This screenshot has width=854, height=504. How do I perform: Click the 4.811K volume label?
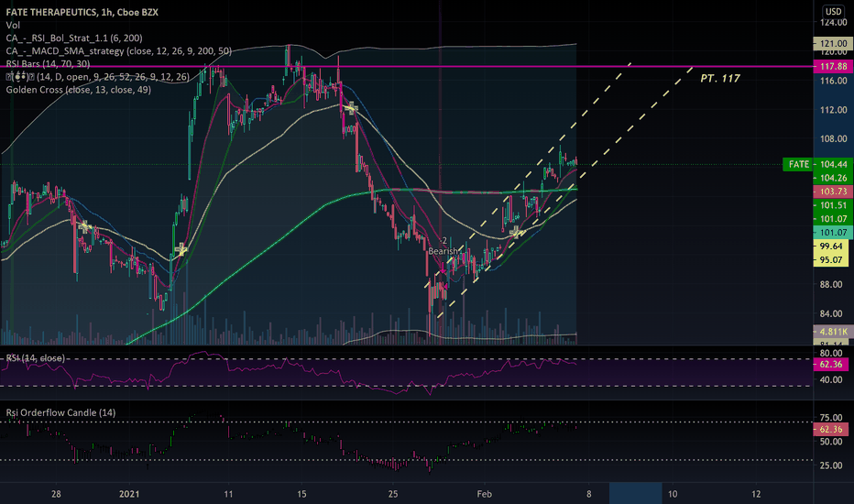[x=833, y=332]
